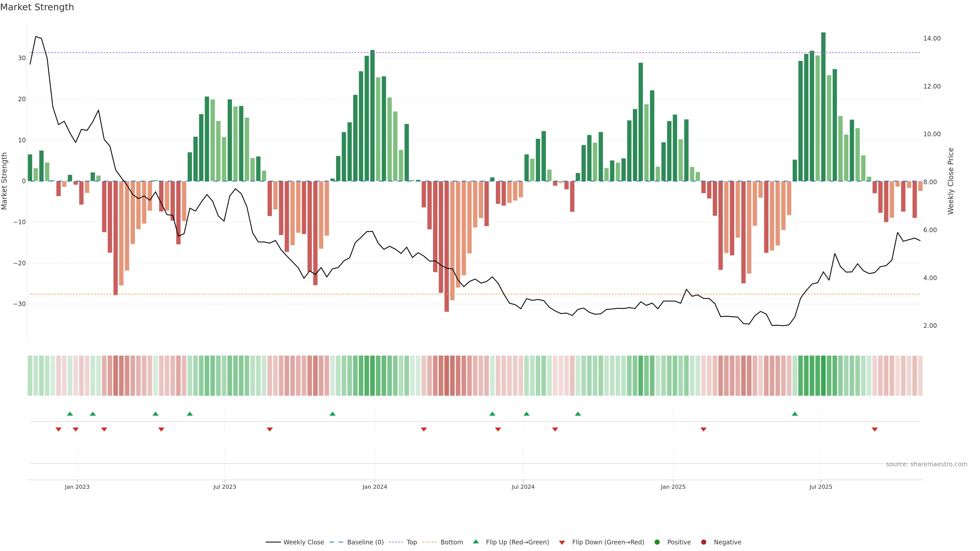Click the last green flip-up marker before Jul 2025
980x551 pixels.
[795, 414]
